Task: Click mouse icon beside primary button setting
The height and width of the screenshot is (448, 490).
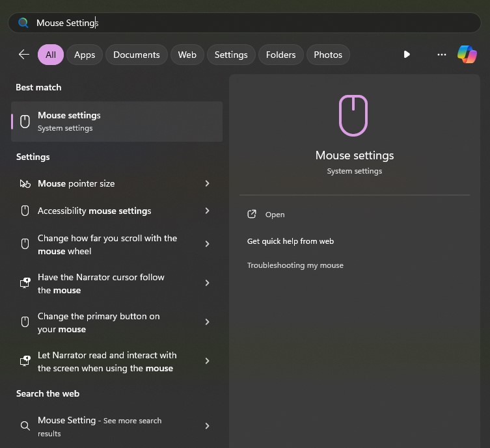Action: coord(25,322)
